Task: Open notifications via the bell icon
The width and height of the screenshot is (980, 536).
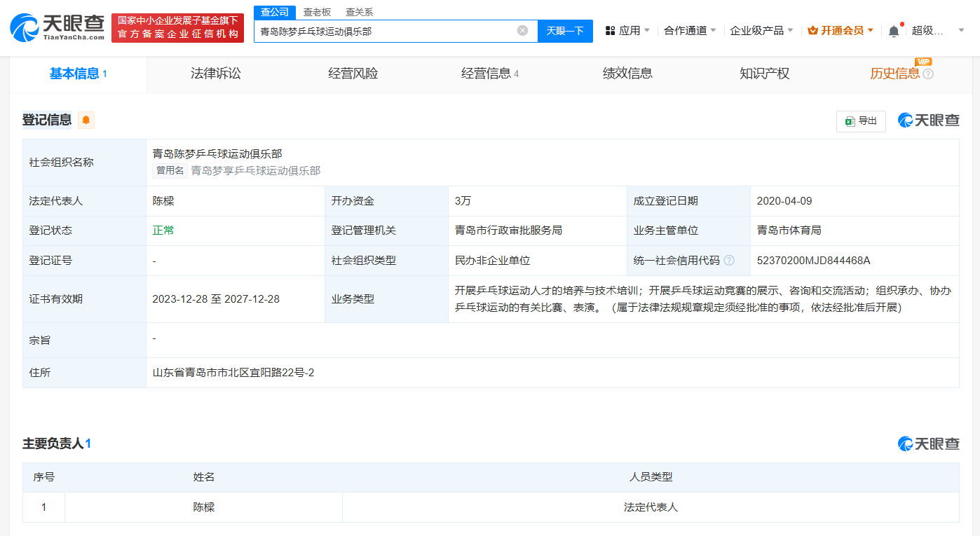Action: 893,31
